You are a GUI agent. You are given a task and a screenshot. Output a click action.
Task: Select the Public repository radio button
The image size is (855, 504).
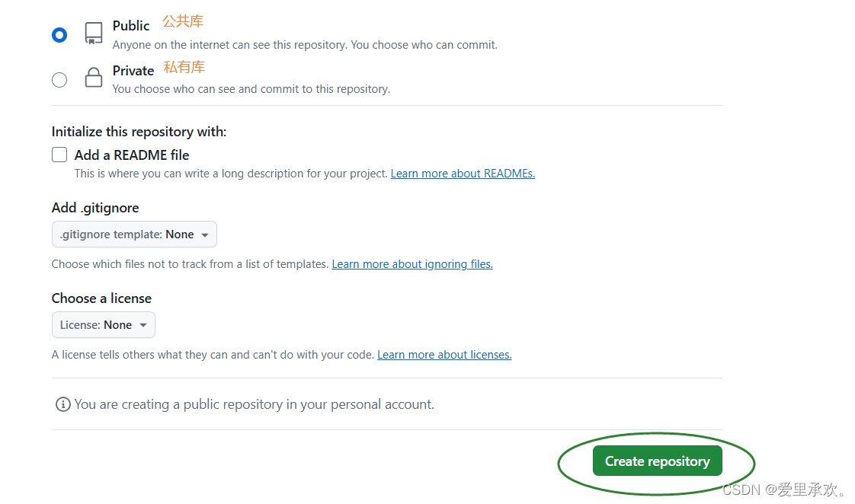click(x=59, y=35)
